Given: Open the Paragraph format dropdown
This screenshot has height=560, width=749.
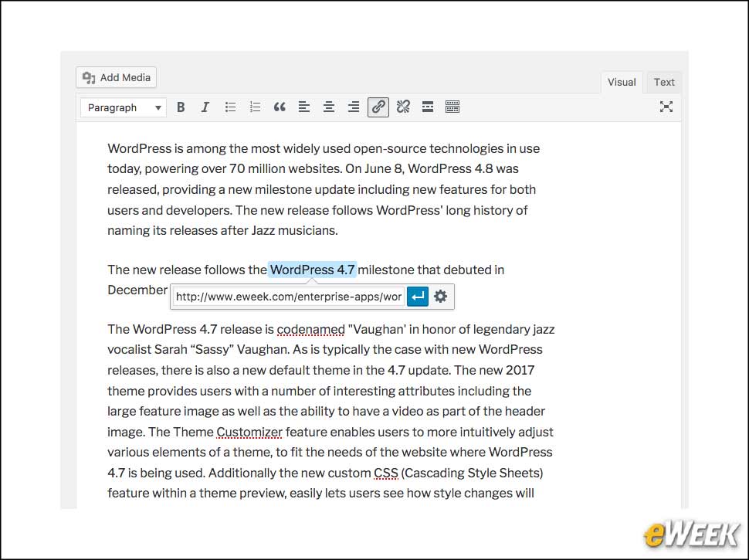Looking at the screenshot, I should click(x=124, y=107).
